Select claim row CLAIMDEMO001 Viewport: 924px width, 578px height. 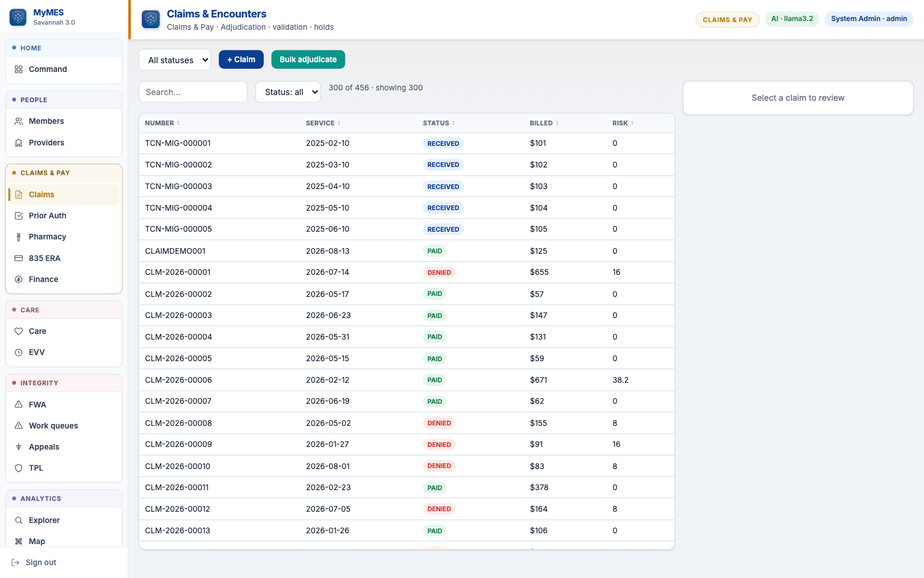(x=407, y=251)
